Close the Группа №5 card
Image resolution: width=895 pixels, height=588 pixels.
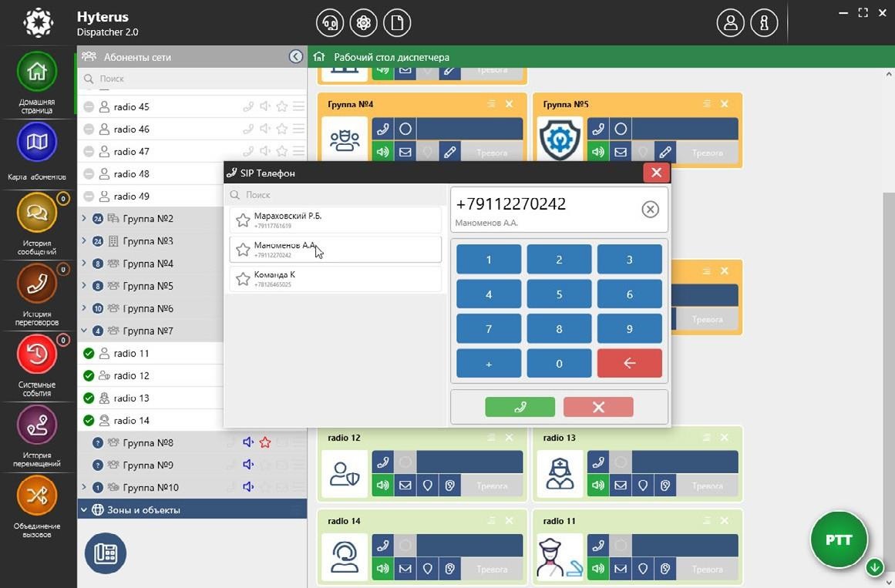pos(725,104)
